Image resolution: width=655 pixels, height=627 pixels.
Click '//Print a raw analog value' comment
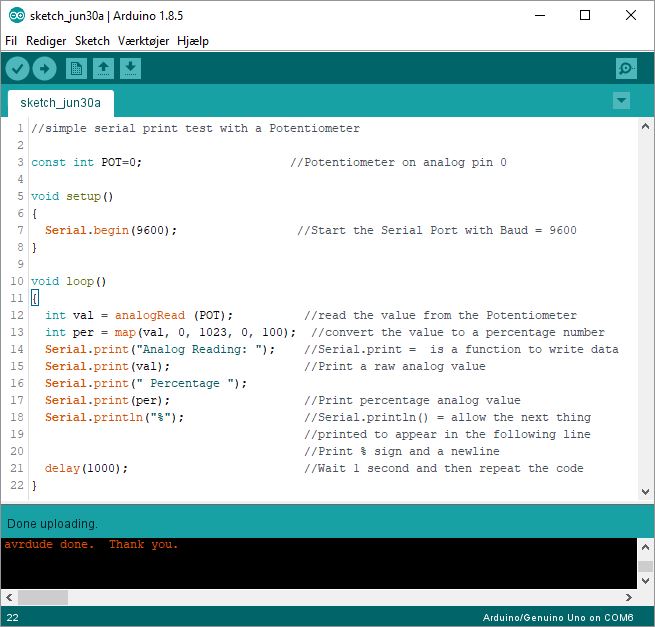click(395, 366)
